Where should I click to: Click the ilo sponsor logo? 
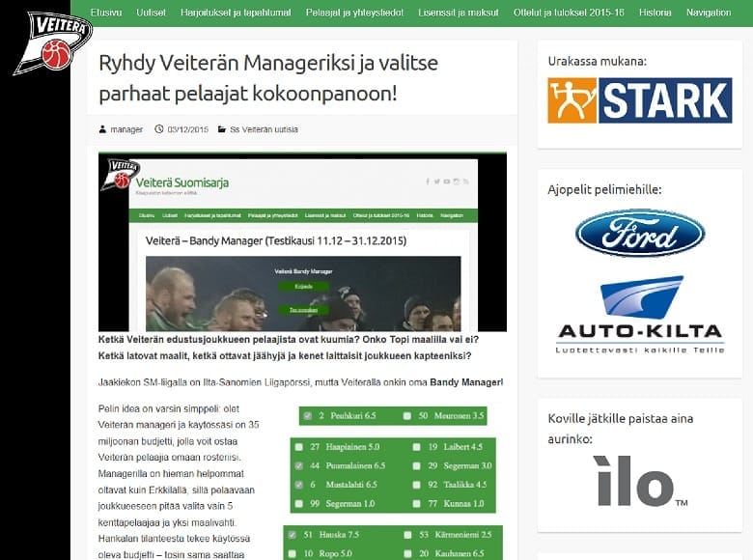[x=639, y=482]
